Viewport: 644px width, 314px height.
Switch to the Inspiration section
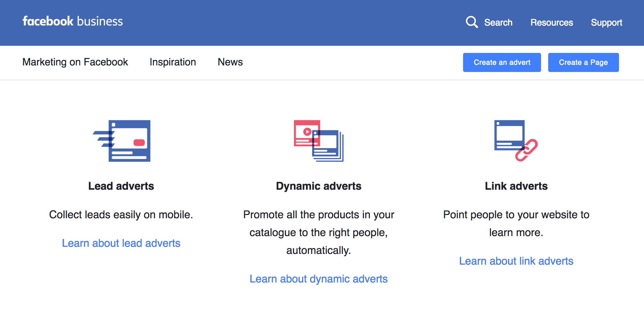tap(173, 62)
